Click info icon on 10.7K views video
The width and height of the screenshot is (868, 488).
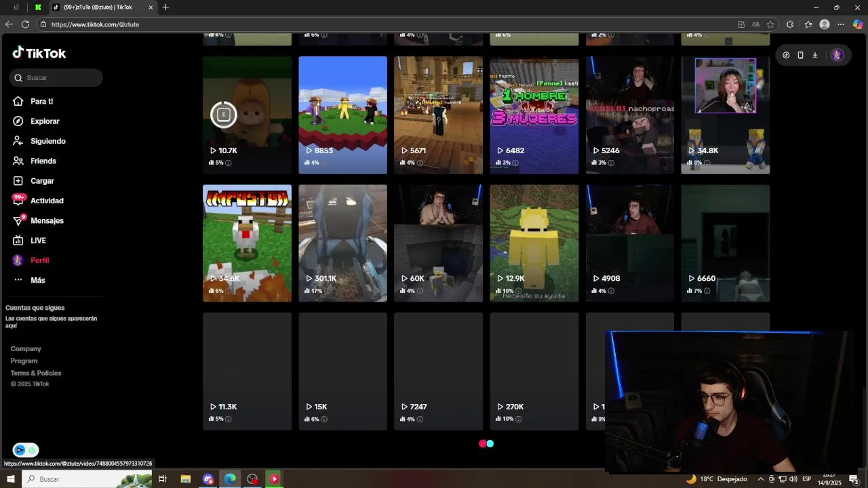click(228, 163)
